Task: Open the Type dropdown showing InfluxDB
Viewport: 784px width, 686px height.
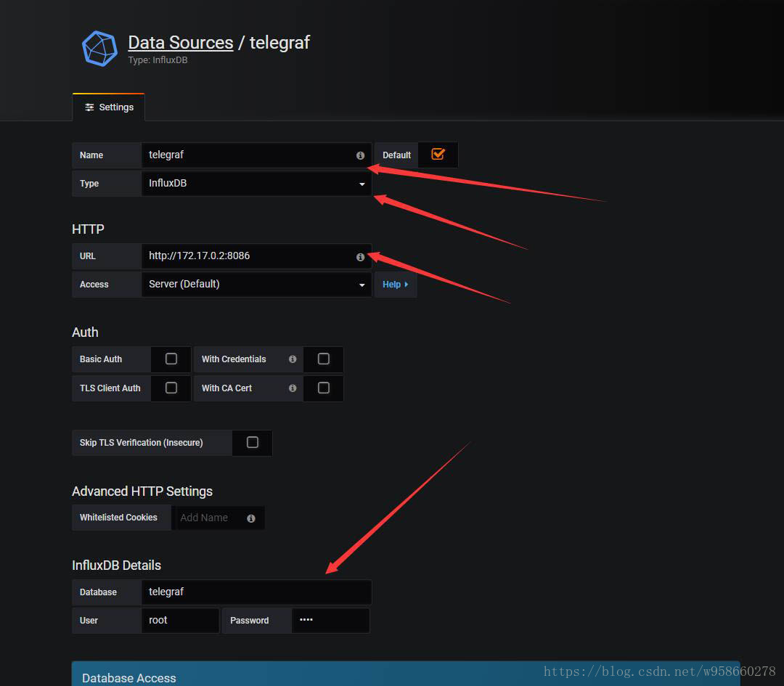Action: tap(256, 184)
